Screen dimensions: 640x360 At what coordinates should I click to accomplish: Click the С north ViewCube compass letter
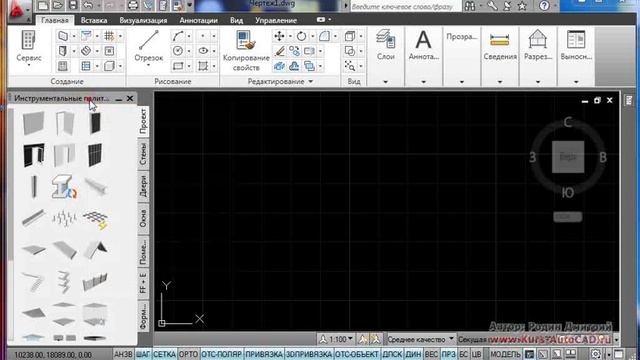pyautogui.click(x=568, y=122)
